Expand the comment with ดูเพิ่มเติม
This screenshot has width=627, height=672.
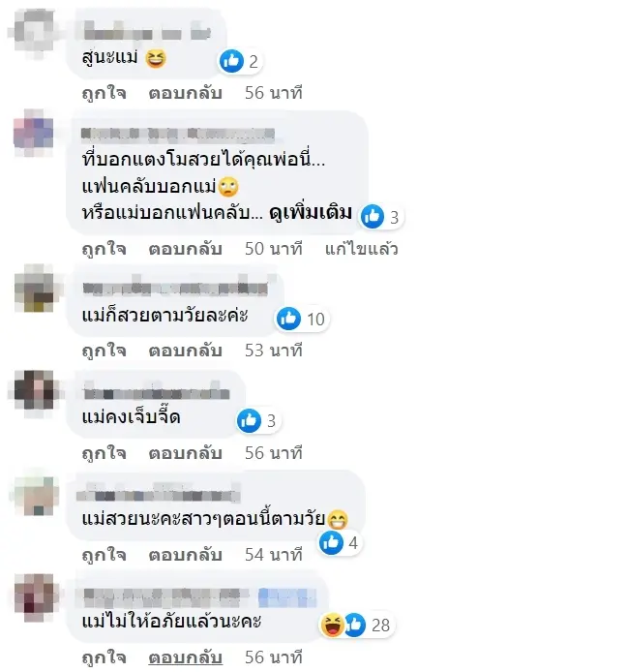[x=311, y=213]
